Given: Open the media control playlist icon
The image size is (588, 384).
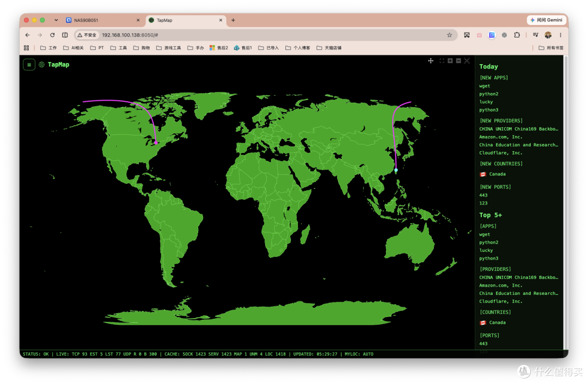Looking at the screenshot, I should coord(536,35).
